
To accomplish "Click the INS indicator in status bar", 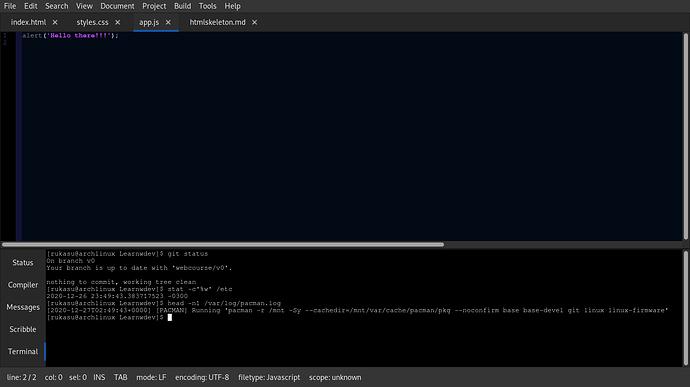I will pyautogui.click(x=99, y=377).
